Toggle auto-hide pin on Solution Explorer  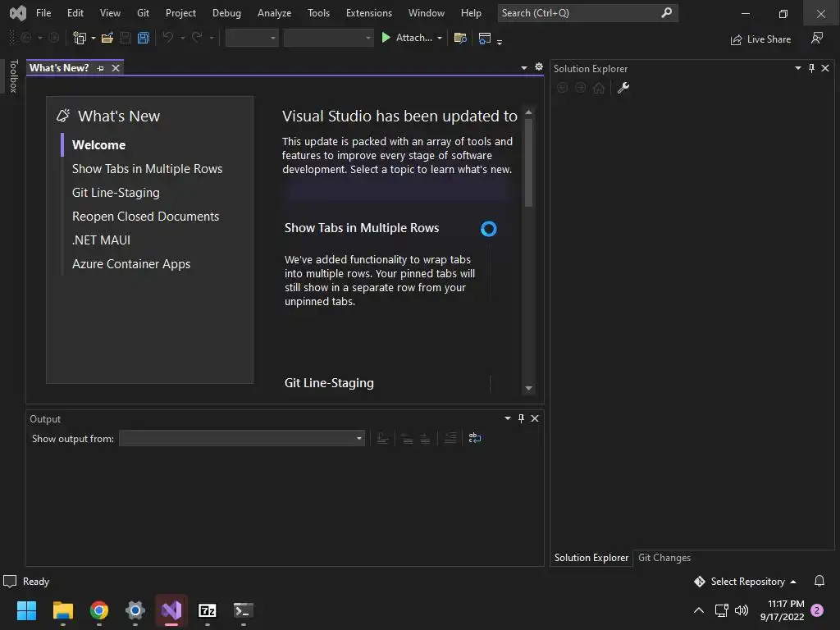811,68
